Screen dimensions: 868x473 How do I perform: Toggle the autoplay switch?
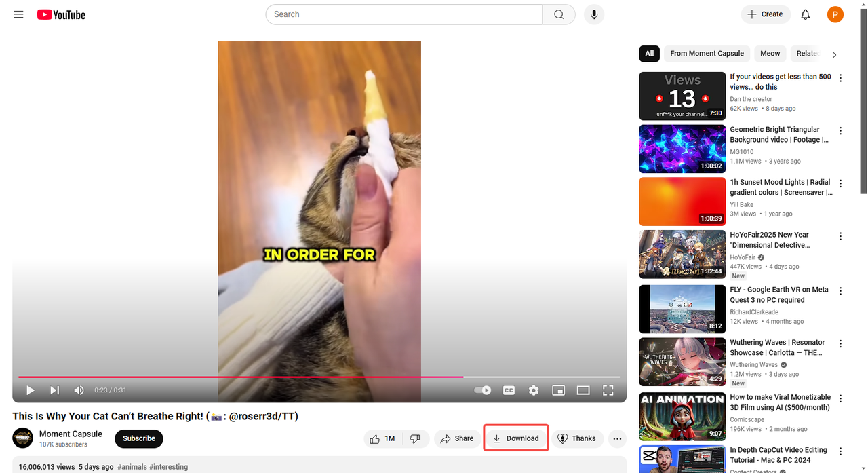(482, 390)
